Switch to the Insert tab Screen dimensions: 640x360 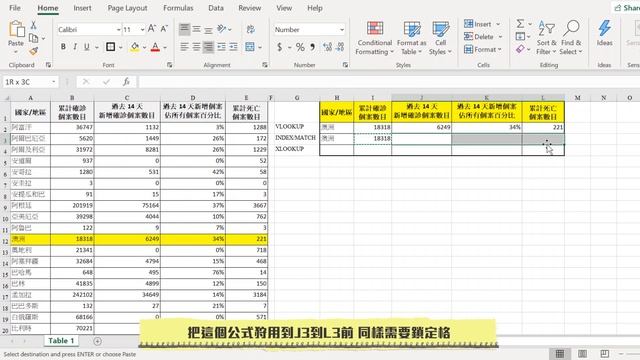[x=82, y=8]
